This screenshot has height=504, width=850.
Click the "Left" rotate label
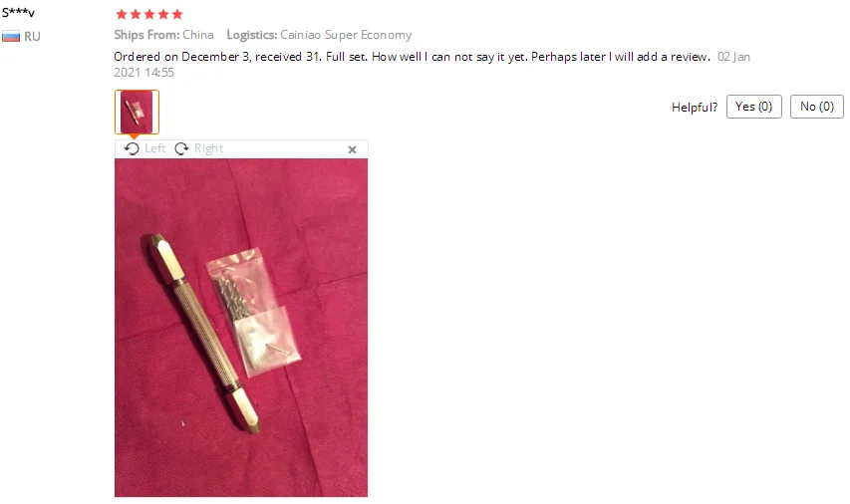pyautogui.click(x=155, y=148)
